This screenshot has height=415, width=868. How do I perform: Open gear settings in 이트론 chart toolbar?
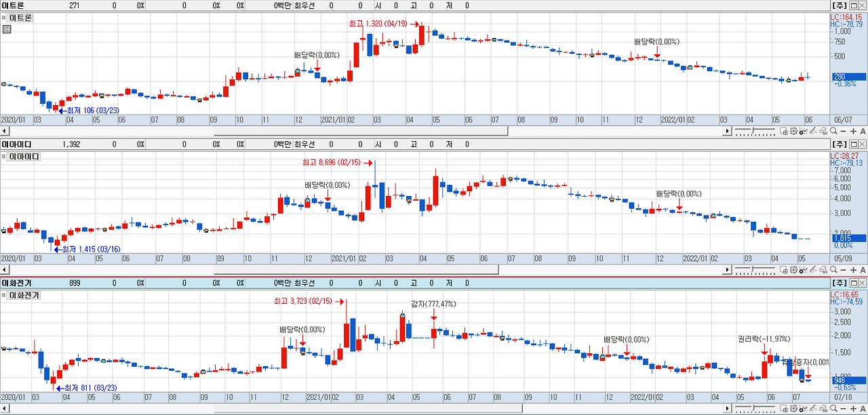(793, 131)
